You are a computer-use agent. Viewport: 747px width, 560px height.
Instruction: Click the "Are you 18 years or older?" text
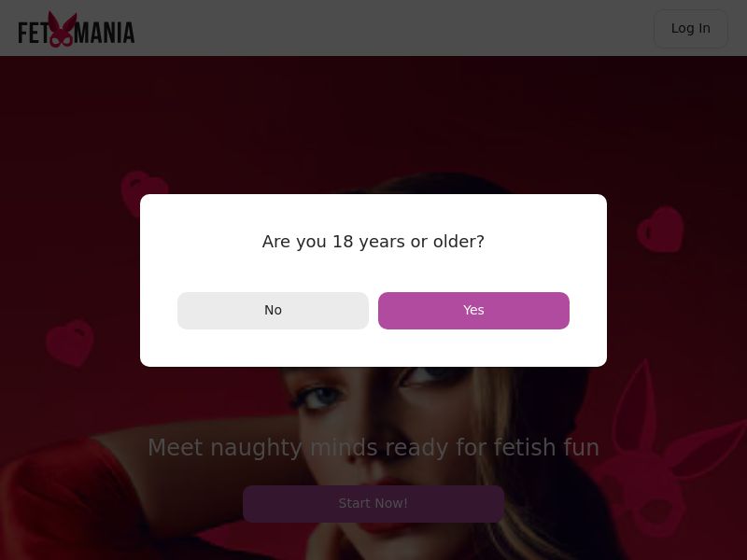pyautogui.click(x=373, y=242)
